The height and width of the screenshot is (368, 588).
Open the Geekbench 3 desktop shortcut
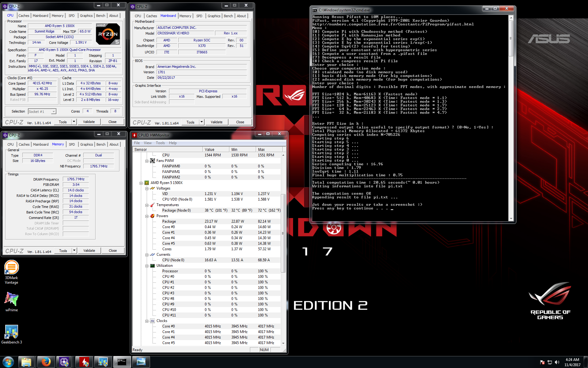pos(12,335)
